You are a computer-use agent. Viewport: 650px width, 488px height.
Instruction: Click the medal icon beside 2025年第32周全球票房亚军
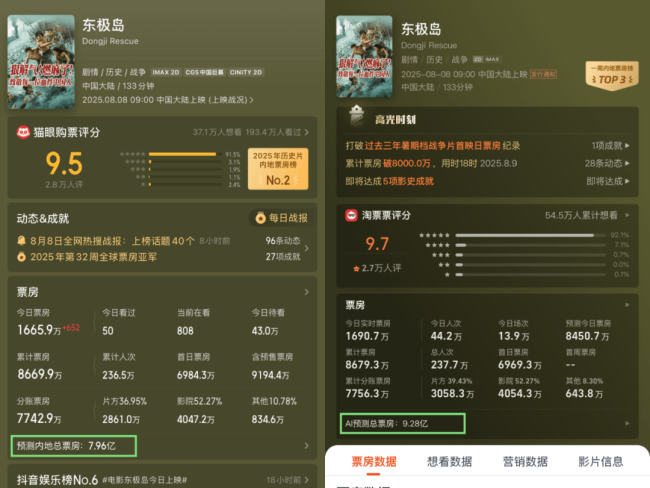click(21, 257)
